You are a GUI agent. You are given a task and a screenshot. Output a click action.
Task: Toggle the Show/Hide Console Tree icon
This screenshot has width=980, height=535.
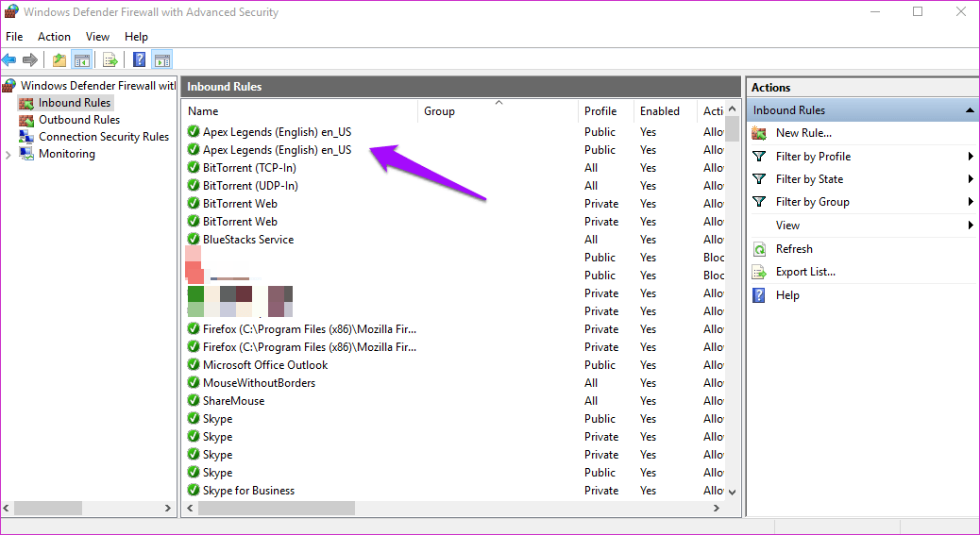82,60
